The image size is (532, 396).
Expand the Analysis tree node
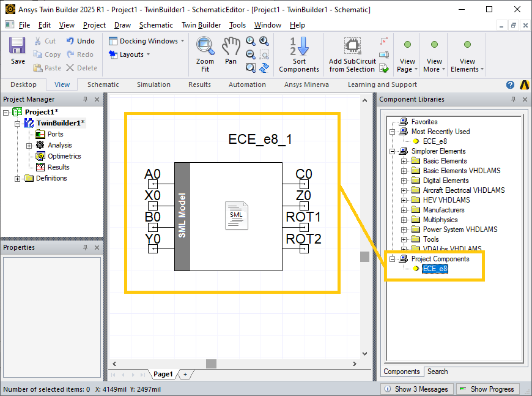(29, 146)
